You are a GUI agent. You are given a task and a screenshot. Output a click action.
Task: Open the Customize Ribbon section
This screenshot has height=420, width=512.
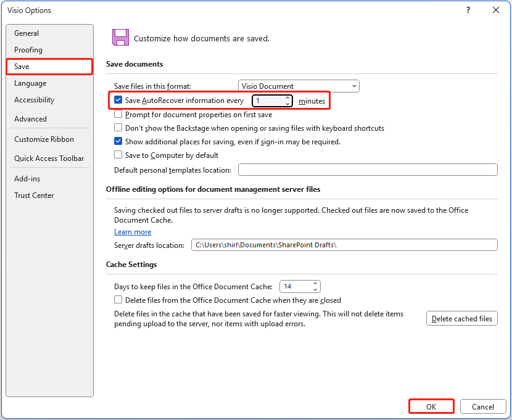point(44,139)
